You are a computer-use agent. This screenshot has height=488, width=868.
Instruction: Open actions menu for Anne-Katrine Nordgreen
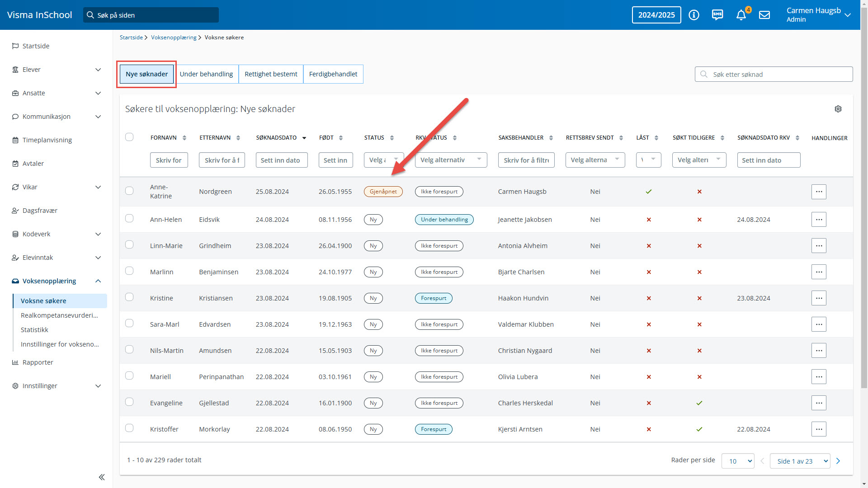click(818, 192)
